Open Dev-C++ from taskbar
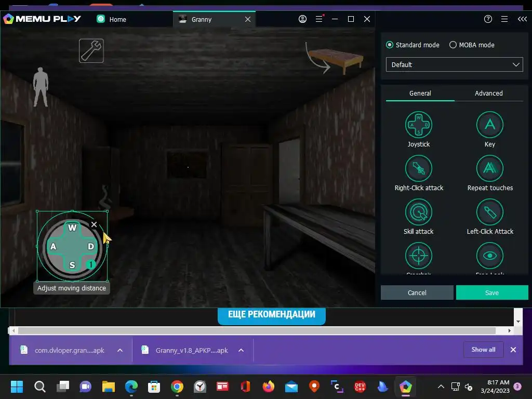The width and height of the screenshot is (532, 399). pyautogui.click(x=360, y=387)
